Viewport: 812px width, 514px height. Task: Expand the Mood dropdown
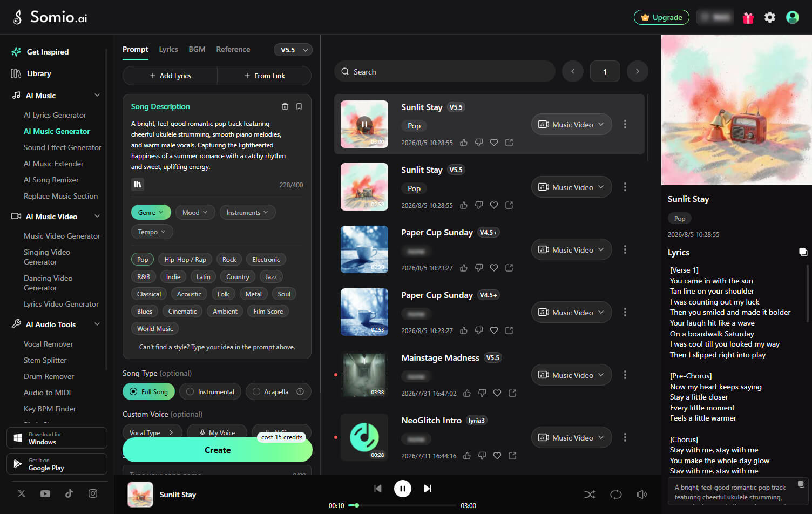tap(195, 213)
